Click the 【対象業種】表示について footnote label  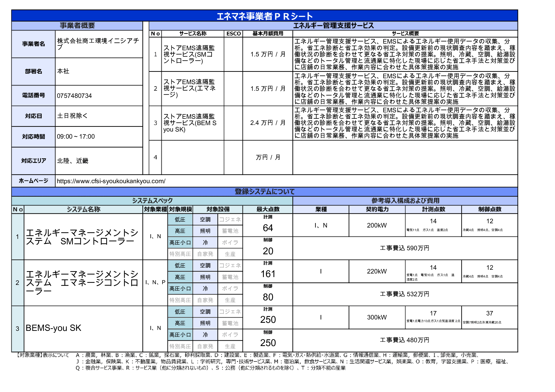(x=42, y=355)
